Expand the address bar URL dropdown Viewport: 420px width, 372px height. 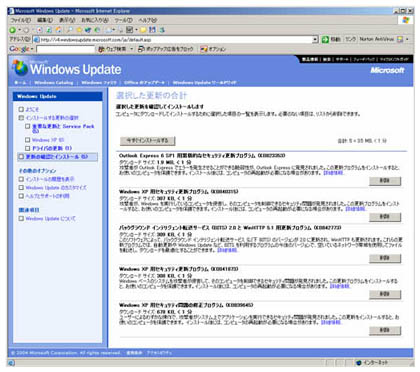315,39
